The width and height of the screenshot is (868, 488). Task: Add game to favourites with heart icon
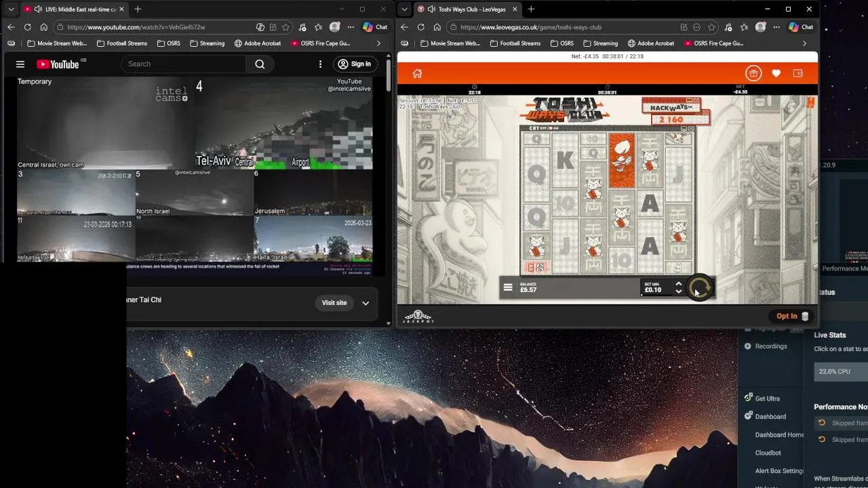point(776,73)
